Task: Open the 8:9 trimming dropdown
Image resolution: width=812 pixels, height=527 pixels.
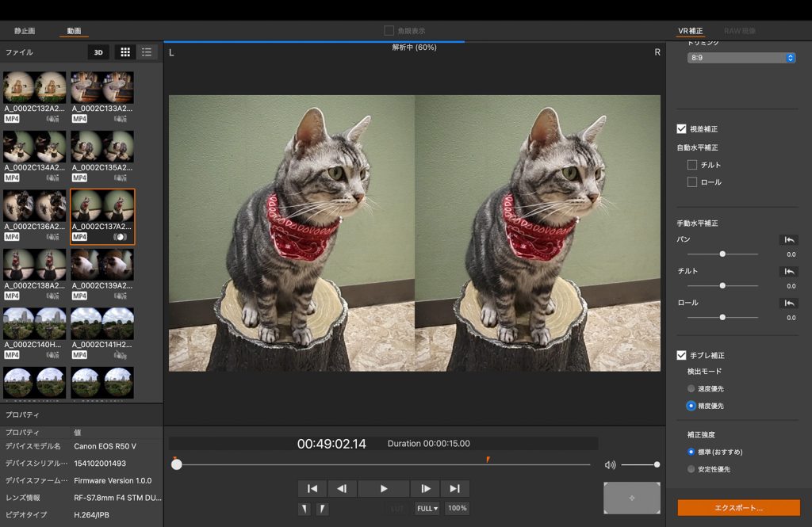Action: (x=741, y=58)
